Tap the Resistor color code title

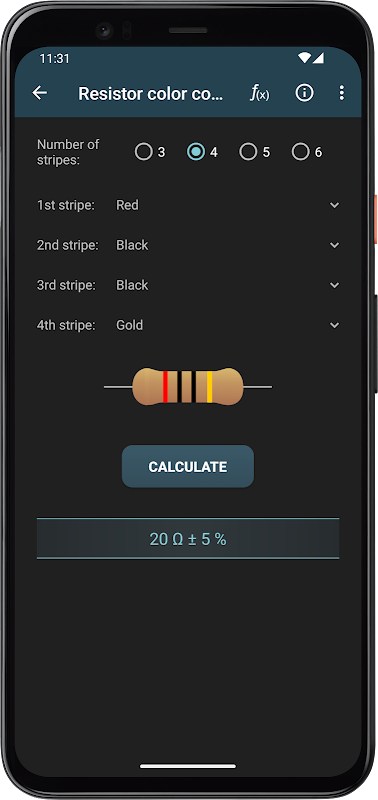point(150,93)
